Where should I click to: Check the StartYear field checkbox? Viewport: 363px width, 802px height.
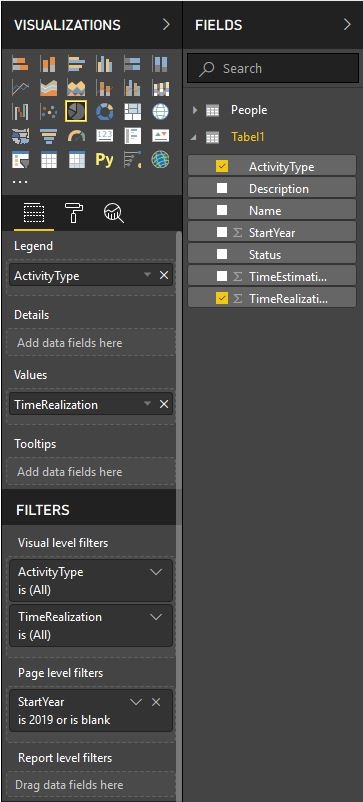point(222,232)
